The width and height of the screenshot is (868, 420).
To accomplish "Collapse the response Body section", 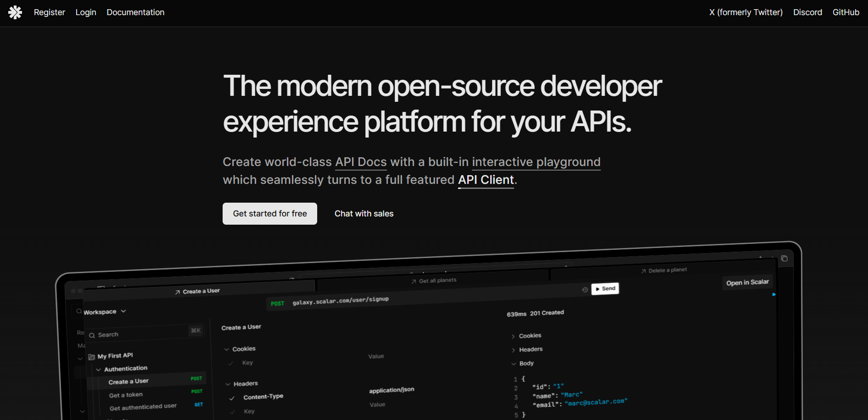I will pyautogui.click(x=514, y=364).
